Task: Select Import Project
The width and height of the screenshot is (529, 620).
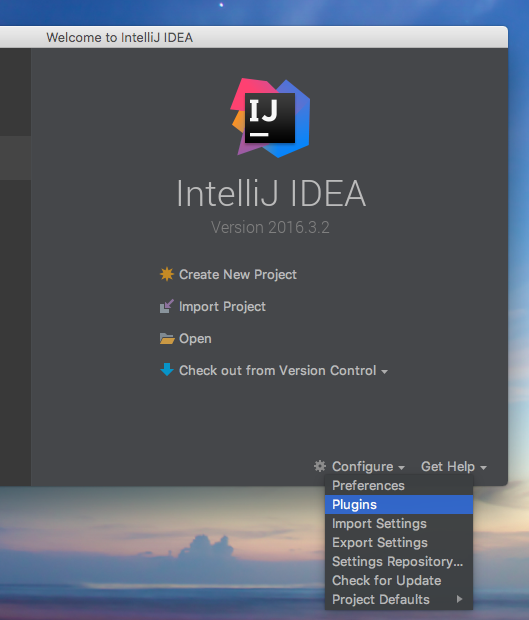Action: click(222, 306)
